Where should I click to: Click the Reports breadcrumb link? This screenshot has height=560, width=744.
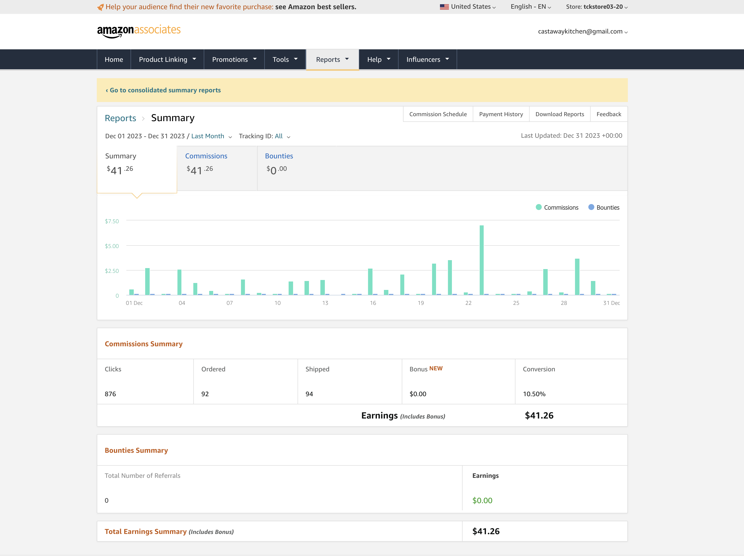pos(120,118)
